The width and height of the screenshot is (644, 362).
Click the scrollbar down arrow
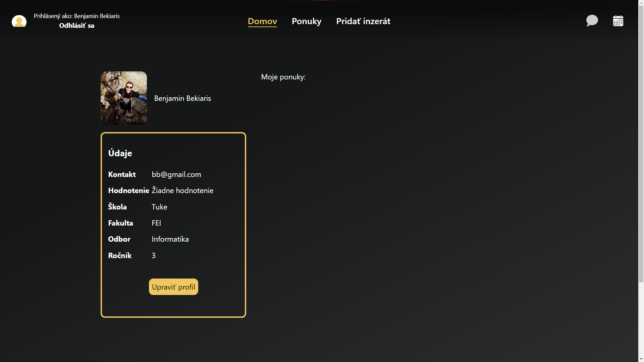(x=641, y=359)
